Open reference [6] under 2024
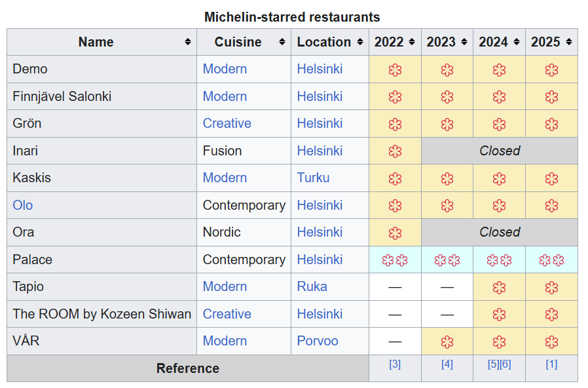Image resolution: width=588 pixels, height=388 pixels. tap(505, 364)
